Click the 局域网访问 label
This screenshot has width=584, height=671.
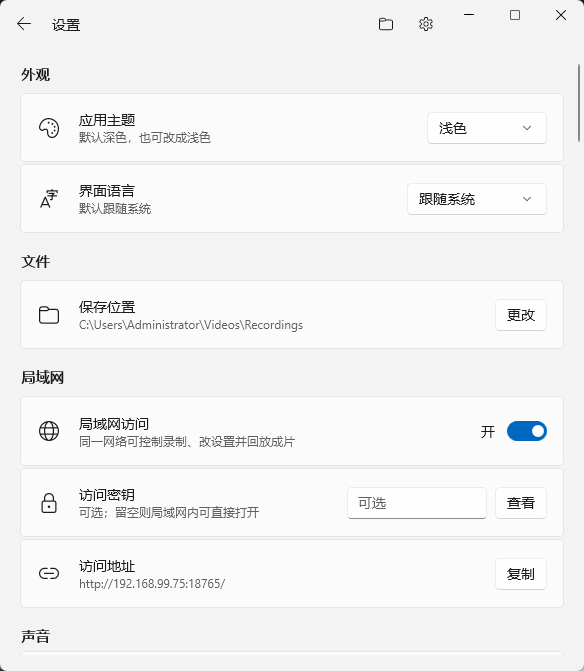click(x=114, y=424)
